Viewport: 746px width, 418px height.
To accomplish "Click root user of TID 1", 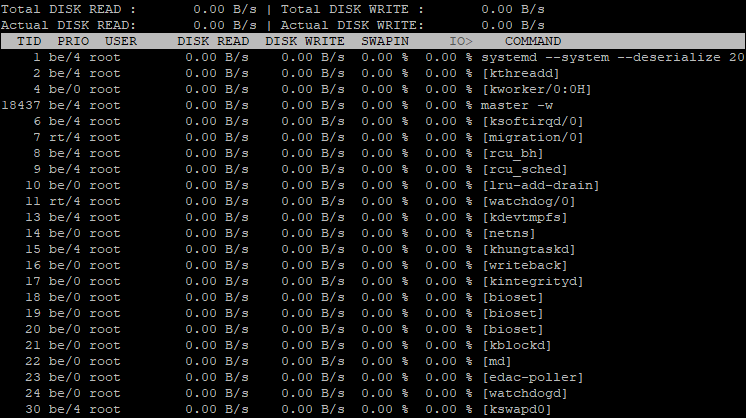I will (x=105, y=58).
